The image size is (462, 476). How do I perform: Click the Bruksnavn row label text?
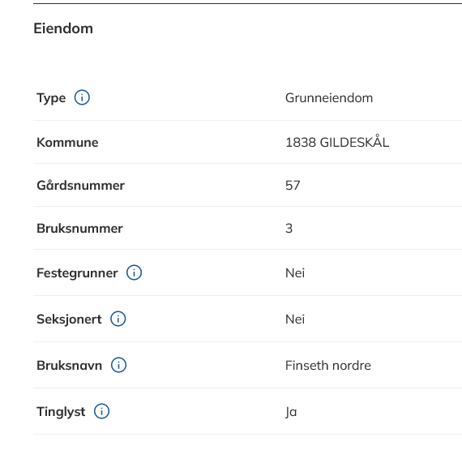click(x=69, y=366)
